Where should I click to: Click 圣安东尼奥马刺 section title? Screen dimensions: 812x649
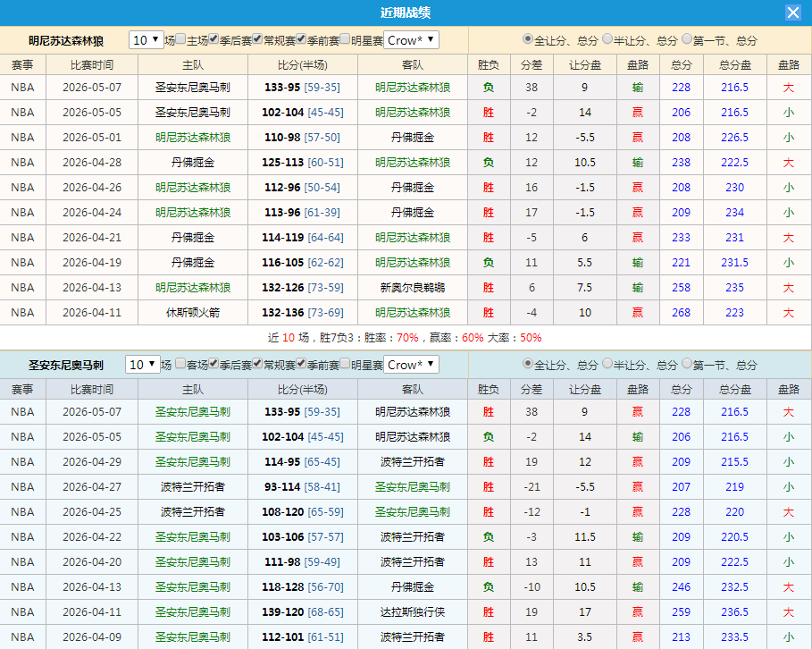pos(66,366)
